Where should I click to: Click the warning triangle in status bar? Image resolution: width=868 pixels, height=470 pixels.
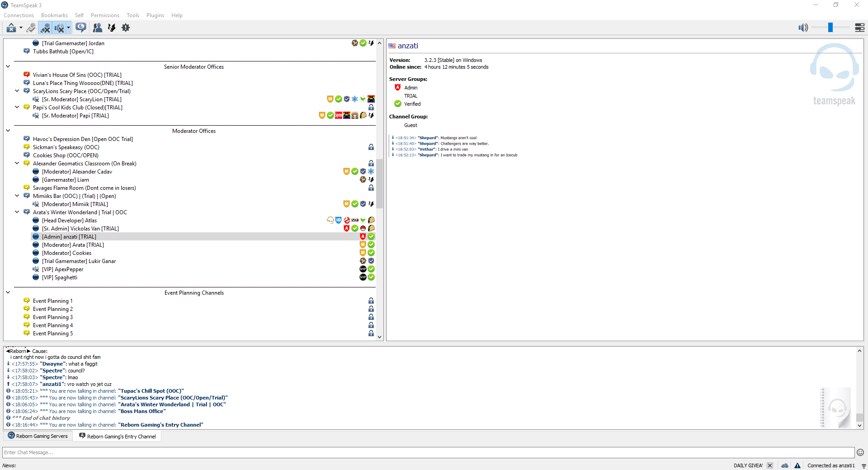(797, 465)
